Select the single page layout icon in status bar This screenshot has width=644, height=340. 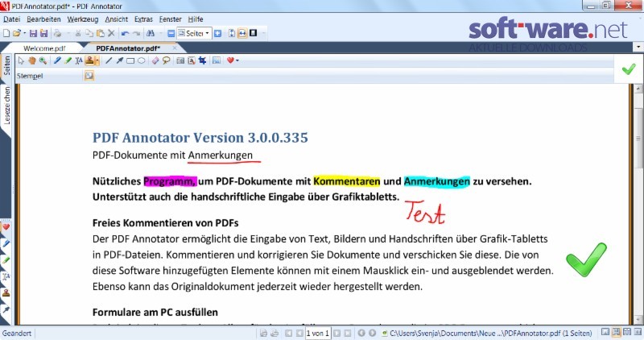605,332
